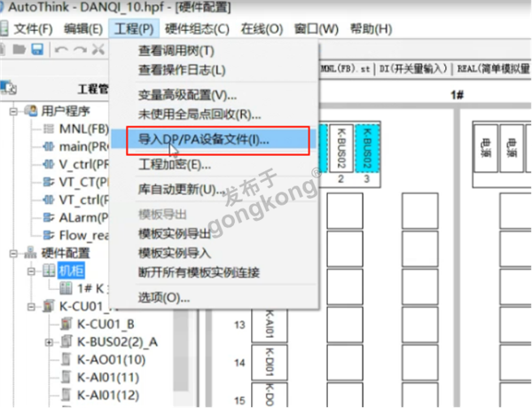Click the K-AI01(12) module icon

pyautogui.click(x=66, y=395)
